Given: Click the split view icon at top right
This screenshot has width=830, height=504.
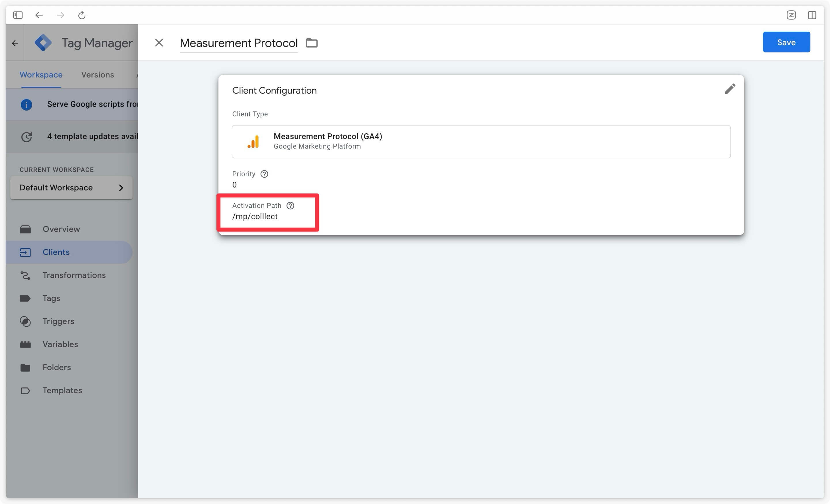Looking at the screenshot, I should (x=812, y=15).
